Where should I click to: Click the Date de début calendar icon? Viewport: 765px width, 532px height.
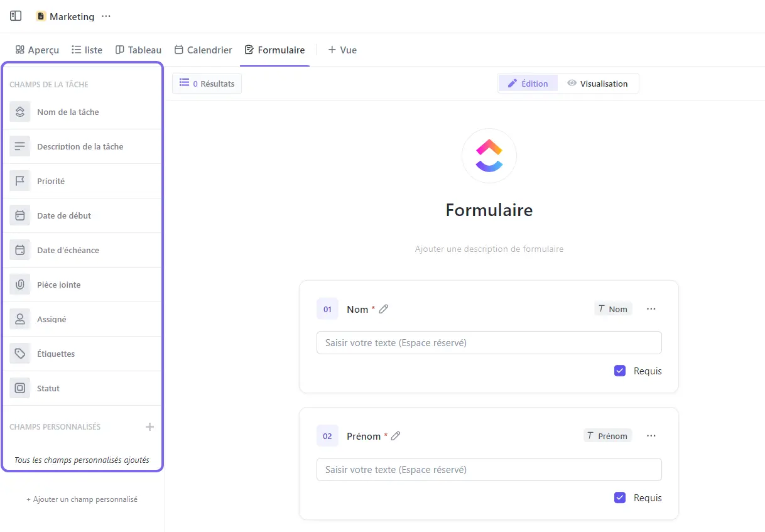[x=20, y=215]
